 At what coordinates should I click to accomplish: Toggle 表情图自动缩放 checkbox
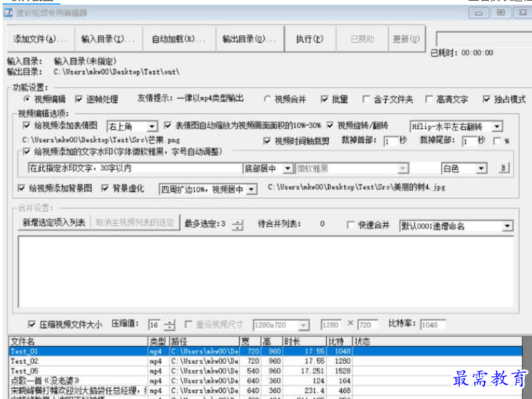click(167, 125)
